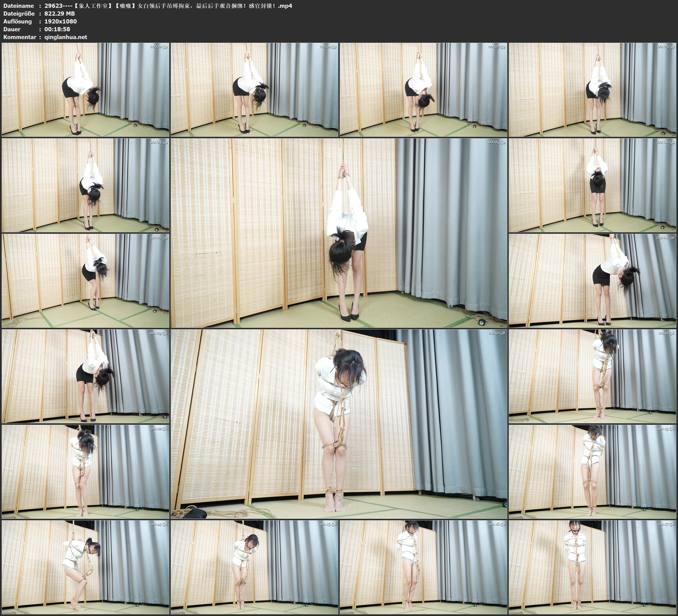Click the frame marked 00:09:58
Image resolution: width=678 pixels, height=616 pixels.
(85, 376)
